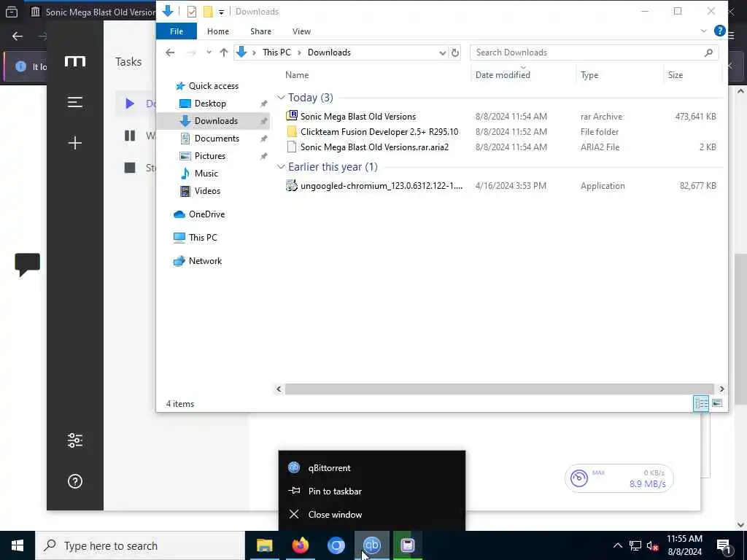
Task: Select Quick access in navigation pane
Action: [x=214, y=86]
